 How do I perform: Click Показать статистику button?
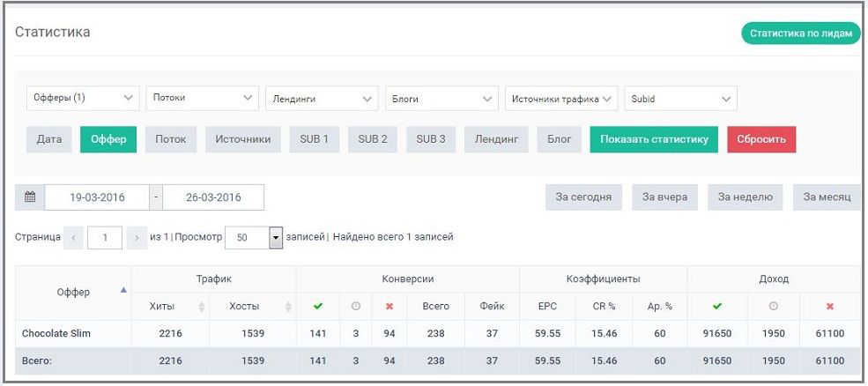[654, 139]
